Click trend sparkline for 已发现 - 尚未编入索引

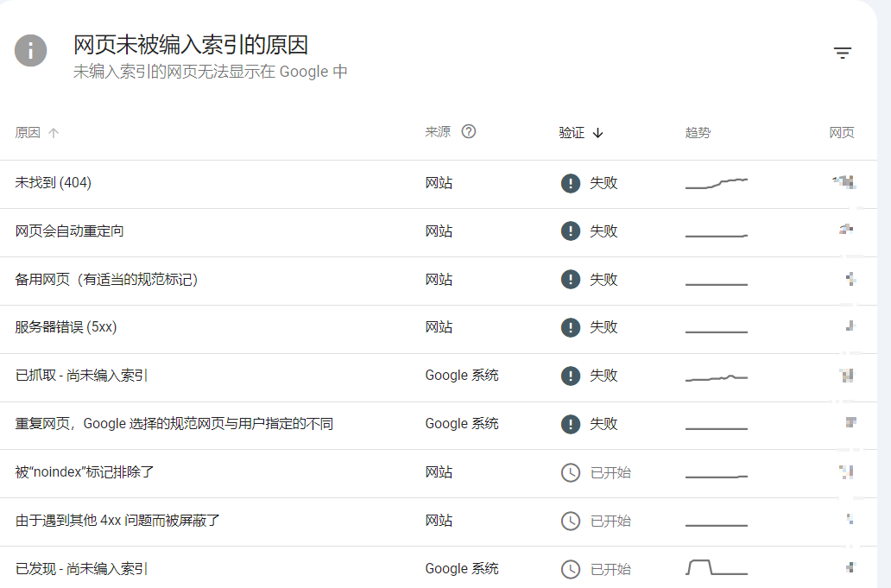tap(716, 568)
